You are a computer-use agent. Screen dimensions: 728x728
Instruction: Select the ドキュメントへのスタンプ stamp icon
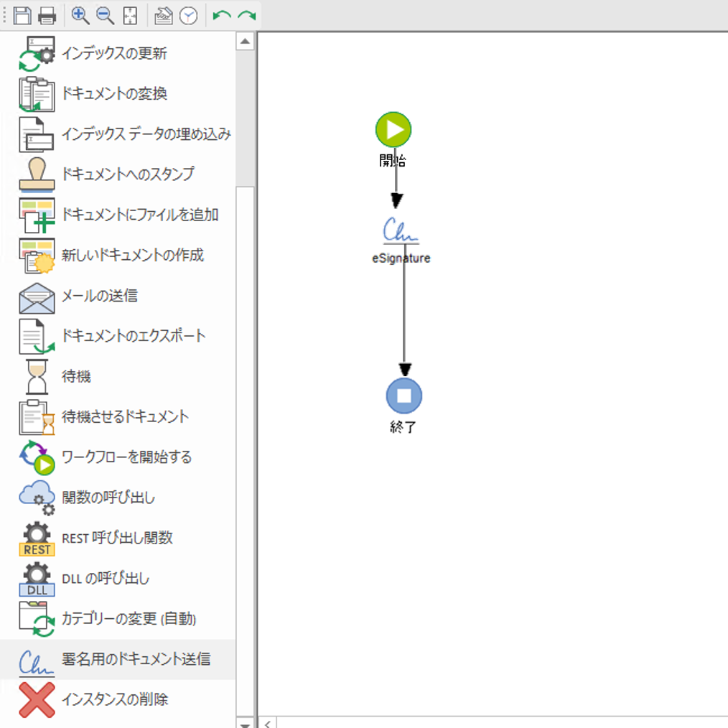point(37,175)
